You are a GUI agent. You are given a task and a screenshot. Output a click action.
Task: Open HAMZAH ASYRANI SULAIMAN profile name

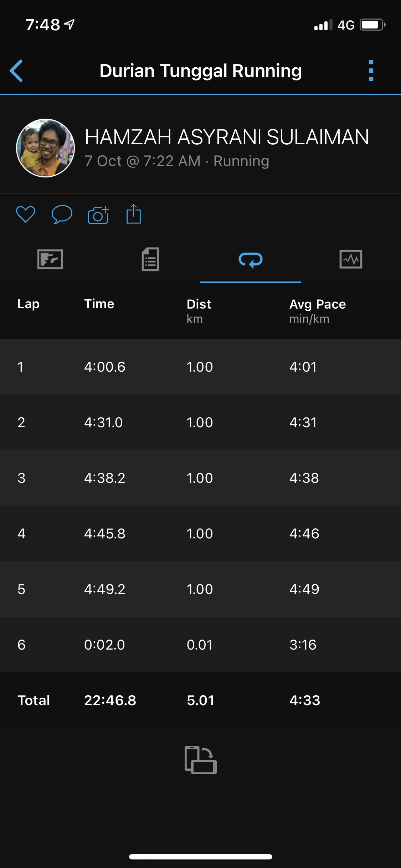[227, 137]
